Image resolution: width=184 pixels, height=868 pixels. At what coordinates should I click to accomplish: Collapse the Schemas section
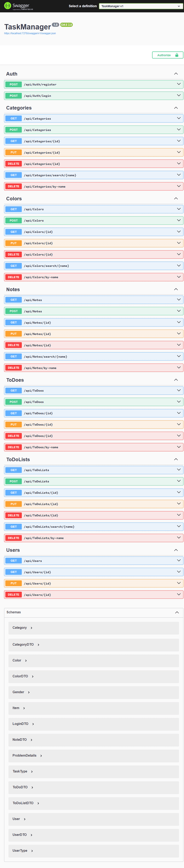[177, 612]
